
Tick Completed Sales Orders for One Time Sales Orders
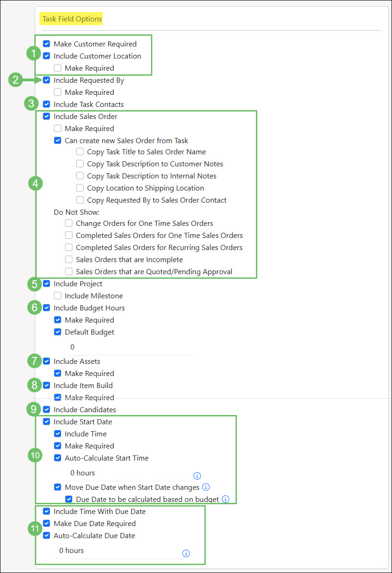pyautogui.click(x=69, y=235)
